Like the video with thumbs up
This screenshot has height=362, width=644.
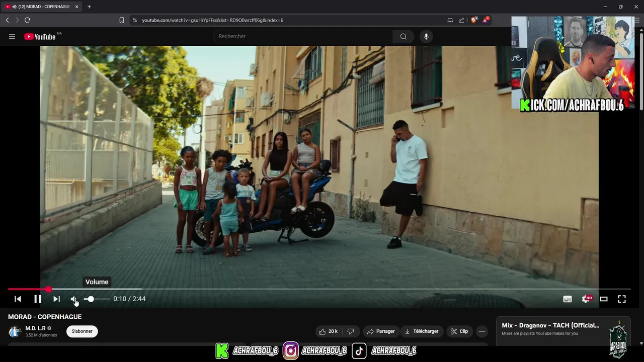pos(328,331)
